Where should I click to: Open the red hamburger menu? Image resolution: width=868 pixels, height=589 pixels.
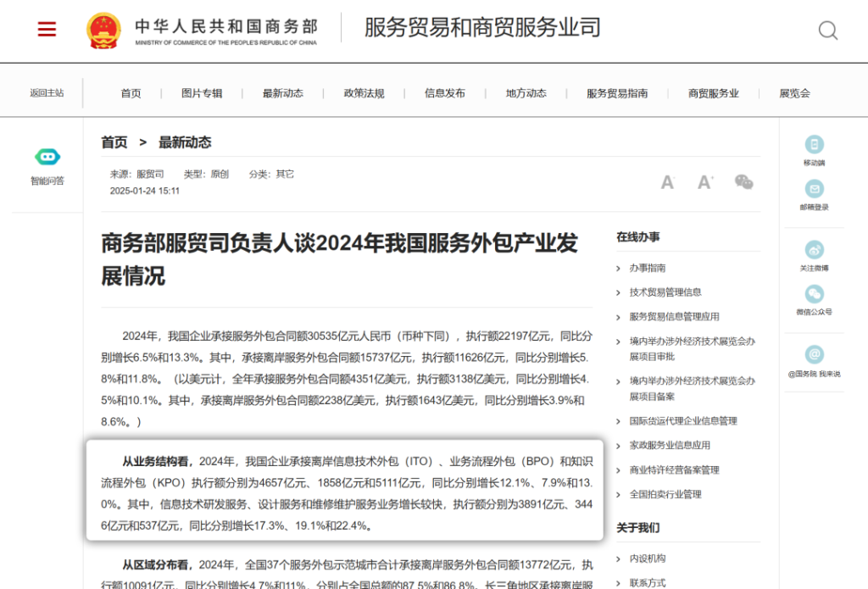(47, 29)
